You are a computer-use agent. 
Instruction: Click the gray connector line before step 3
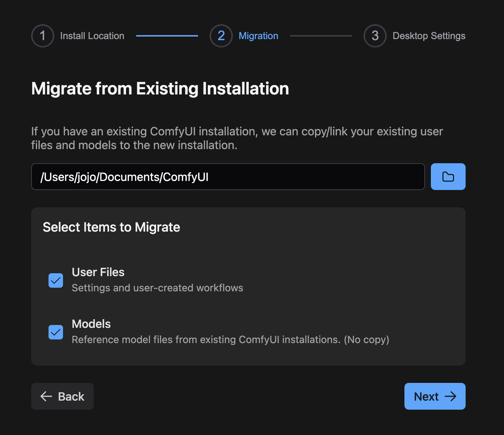[321, 36]
